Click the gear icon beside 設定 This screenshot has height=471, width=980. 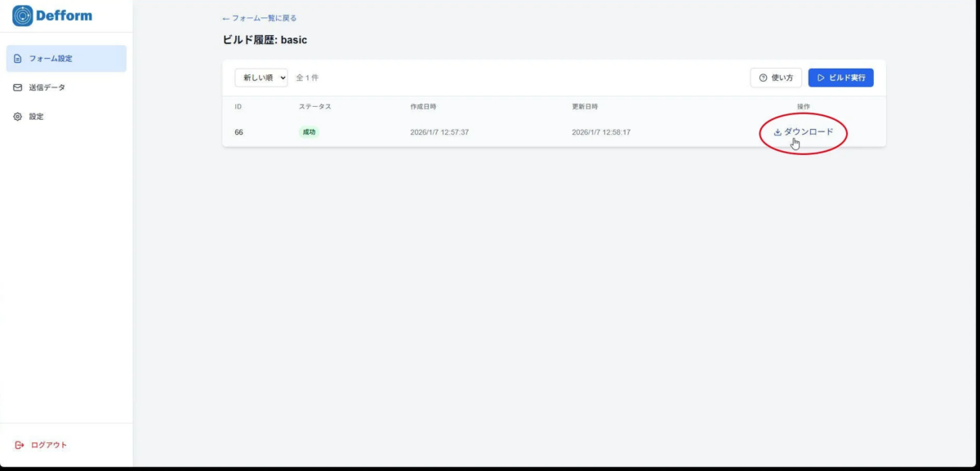18,116
